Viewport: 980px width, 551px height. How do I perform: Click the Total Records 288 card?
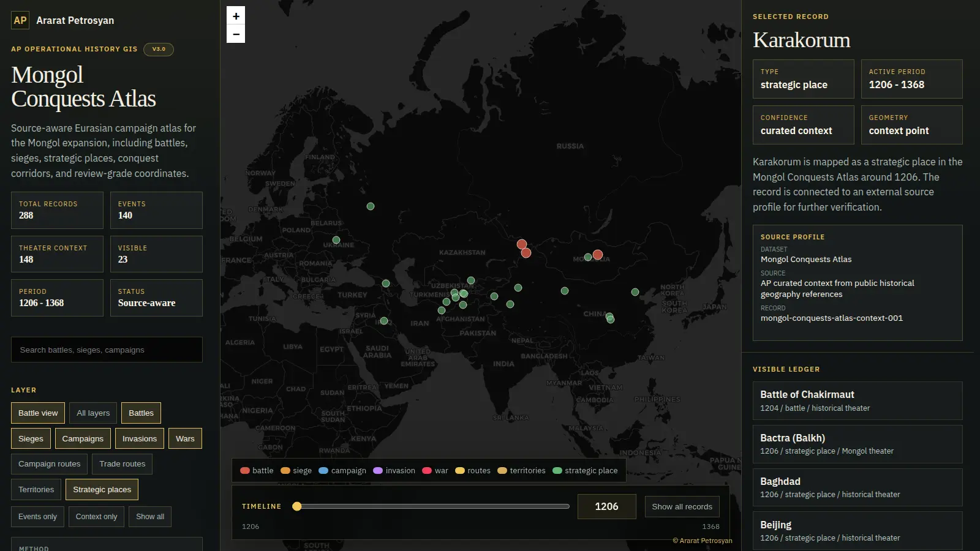point(57,210)
